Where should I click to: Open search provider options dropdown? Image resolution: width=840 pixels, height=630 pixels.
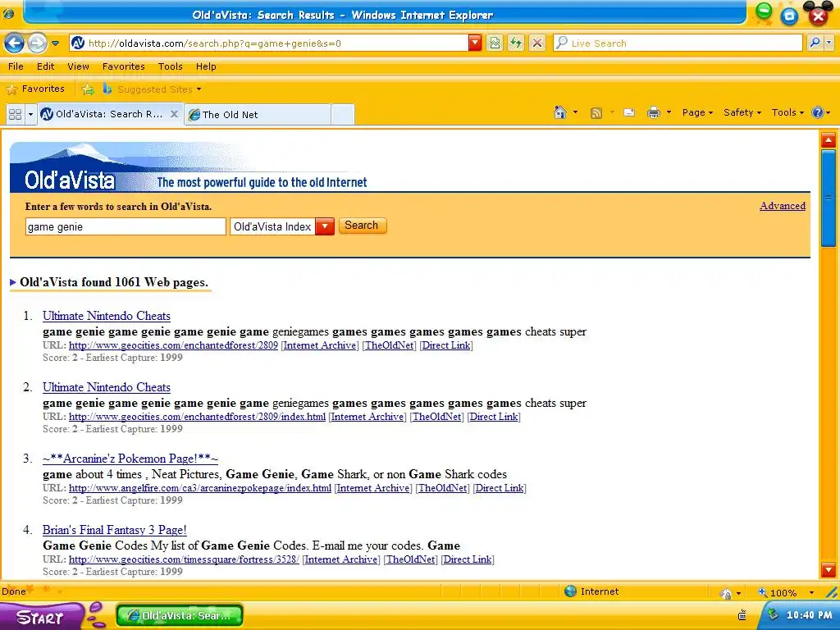829,43
